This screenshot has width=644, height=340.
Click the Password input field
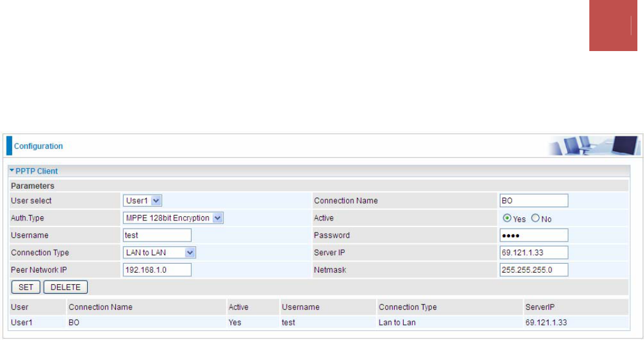[x=534, y=235]
